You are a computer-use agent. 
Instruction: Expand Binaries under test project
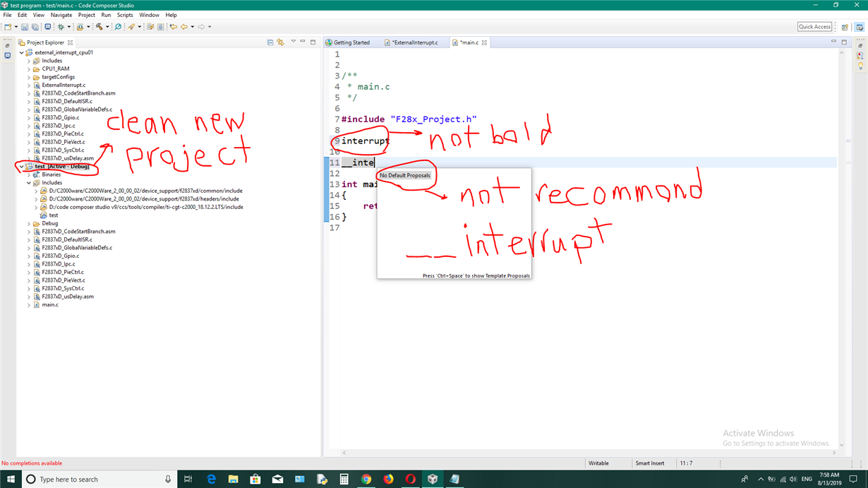coord(29,174)
